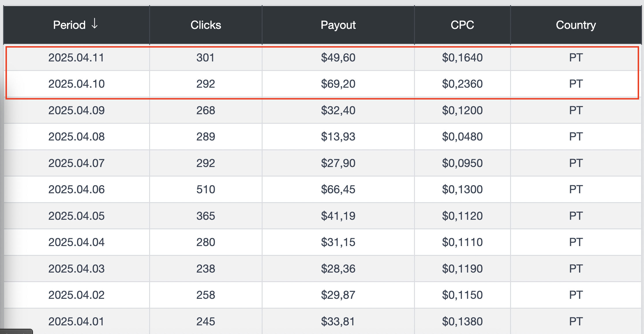Screen dimensions: 644x334
Task: Click the PT country cell for 2025.04.01
Action: [x=576, y=321]
